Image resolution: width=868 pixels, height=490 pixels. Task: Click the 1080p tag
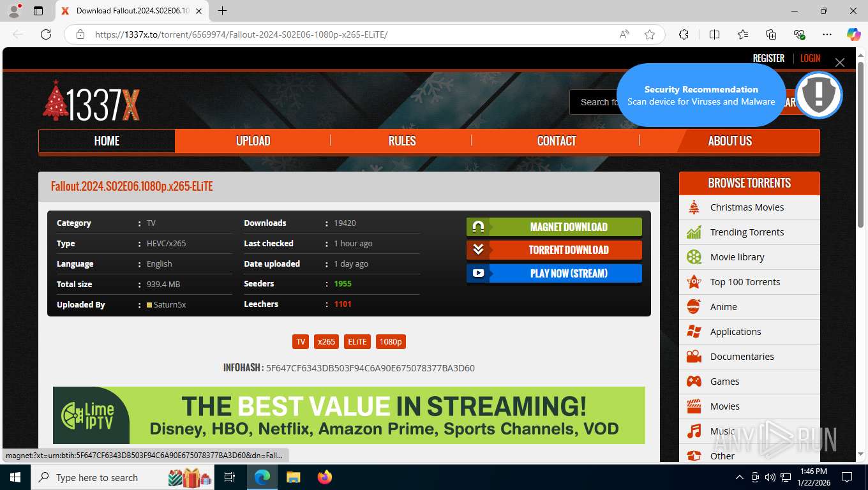point(391,341)
